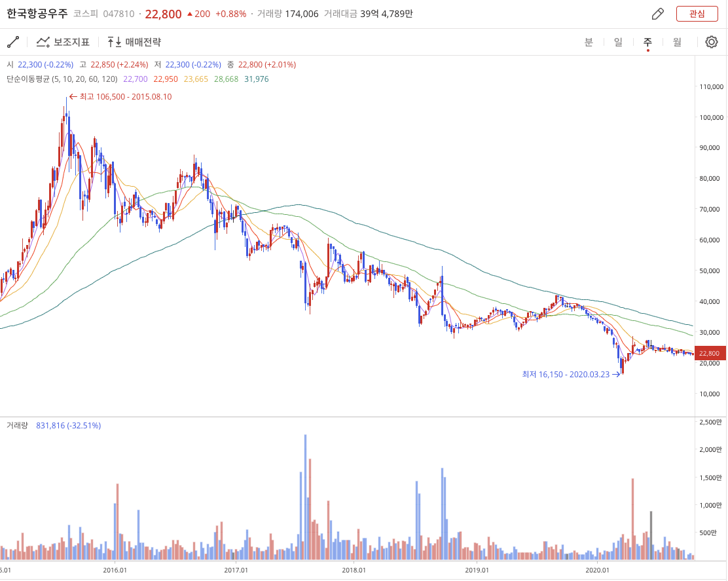Click the 2020.01 date axis label
The height and width of the screenshot is (581, 728).
click(x=598, y=570)
